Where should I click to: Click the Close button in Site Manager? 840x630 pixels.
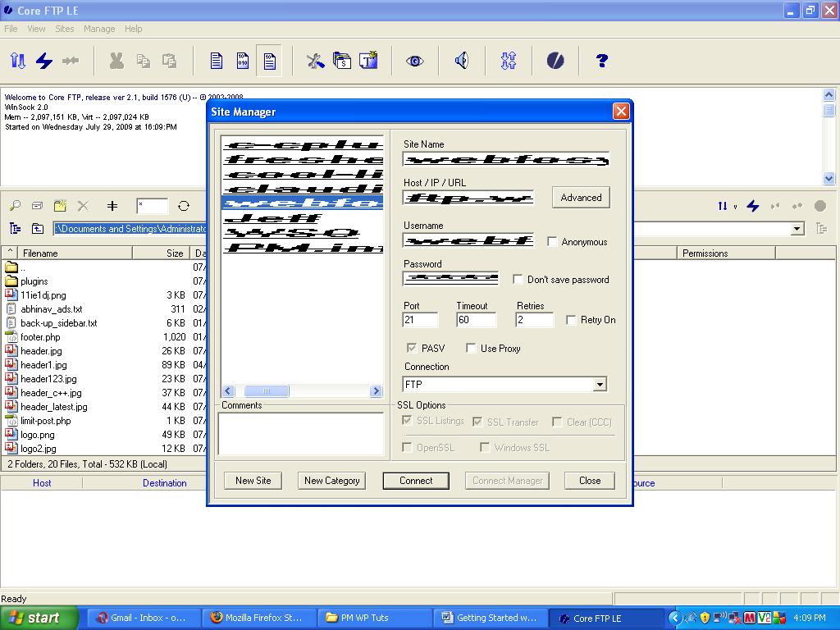[x=589, y=481]
